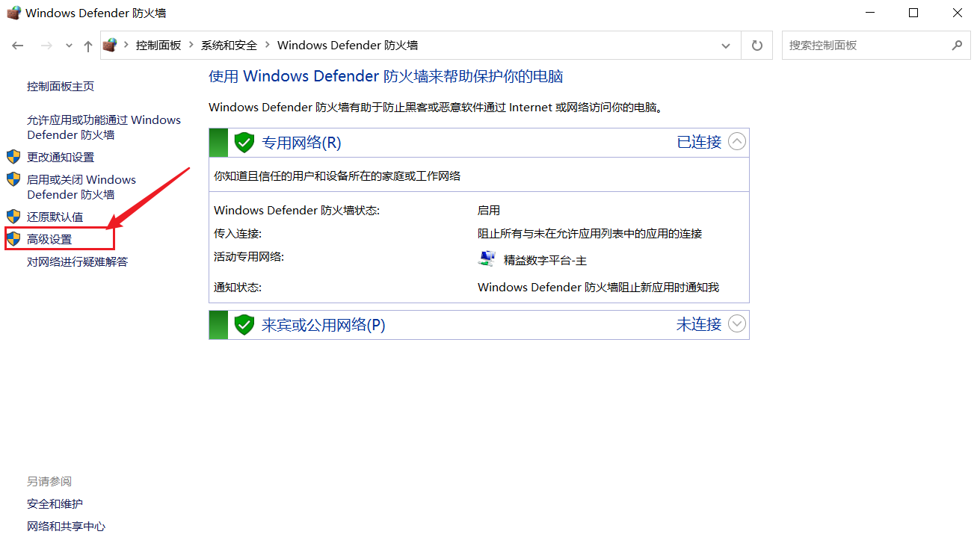Click green shield icon of 专用网络
This screenshot has height=552, width=980.
[x=244, y=142]
